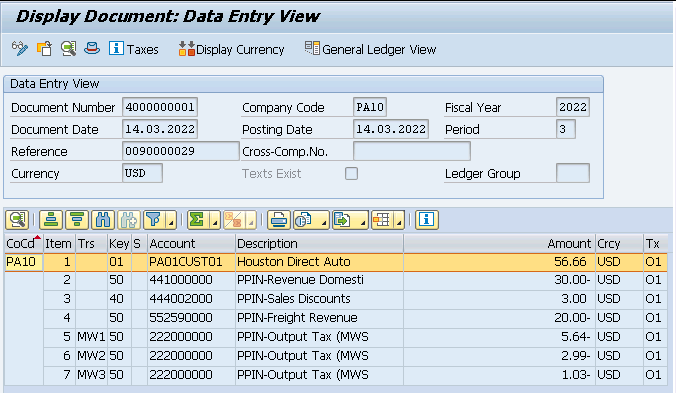Toggle the Texts Exist checkbox
676x393 pixels.
pos(351,174)
